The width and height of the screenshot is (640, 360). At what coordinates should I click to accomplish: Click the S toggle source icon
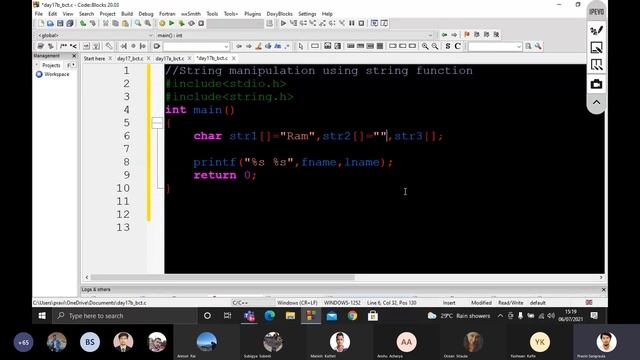448,47
